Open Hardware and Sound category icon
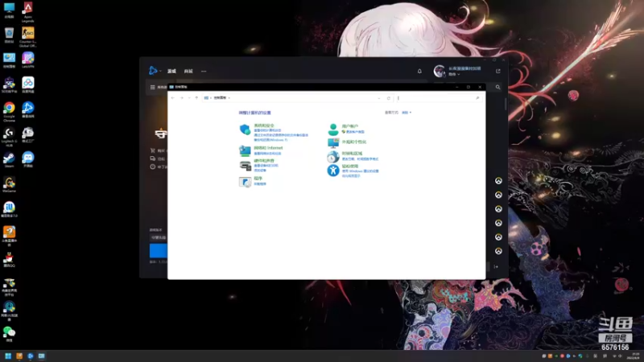The height and width of the screenshot is (362, 644). click(x=245, y=166)
